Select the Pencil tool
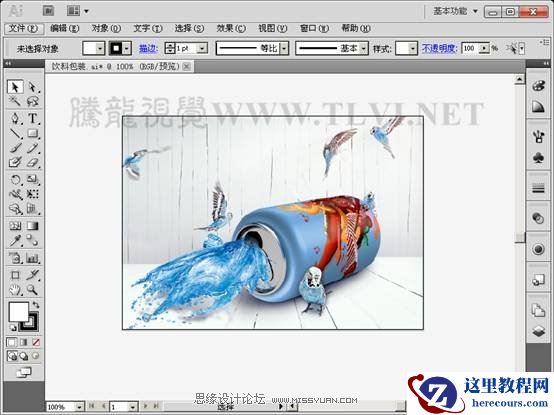 tap(32, 148)
